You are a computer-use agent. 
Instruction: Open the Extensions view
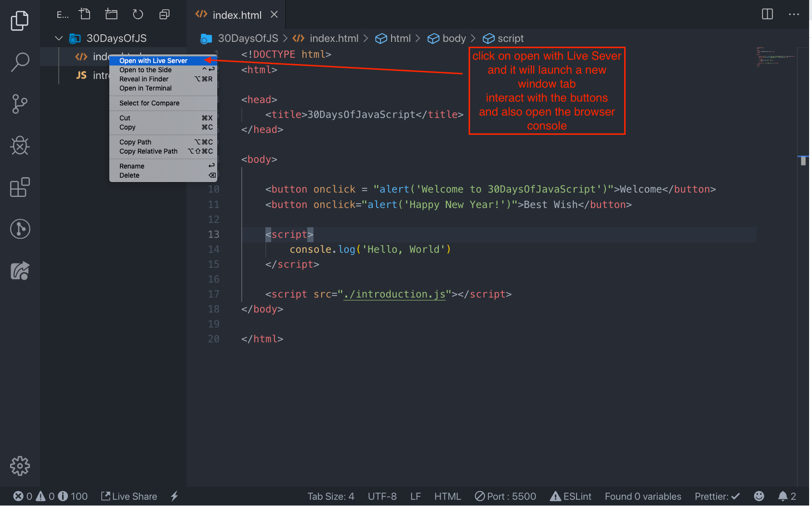click(20, 188)
